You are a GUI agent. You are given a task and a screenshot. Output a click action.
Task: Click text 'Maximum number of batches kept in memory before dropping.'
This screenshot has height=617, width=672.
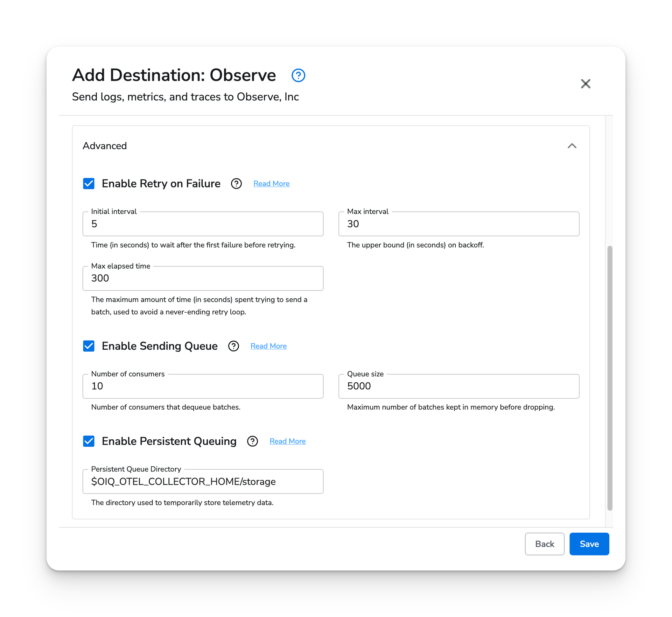click(451, 407)
